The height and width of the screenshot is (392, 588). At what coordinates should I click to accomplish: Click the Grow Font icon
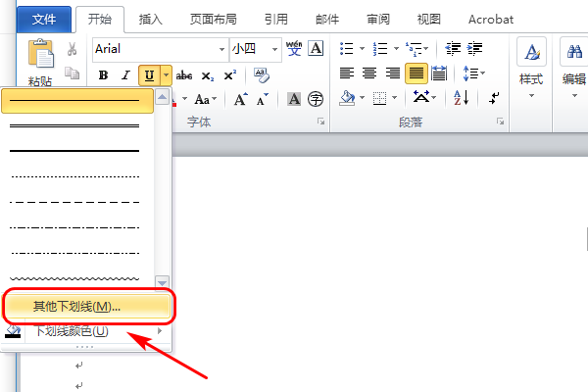coord(240,99)
